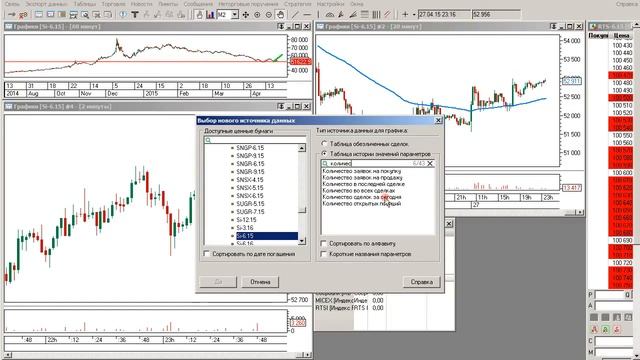Click the red disconnect icon in toolbar

(x=23, y=15)
